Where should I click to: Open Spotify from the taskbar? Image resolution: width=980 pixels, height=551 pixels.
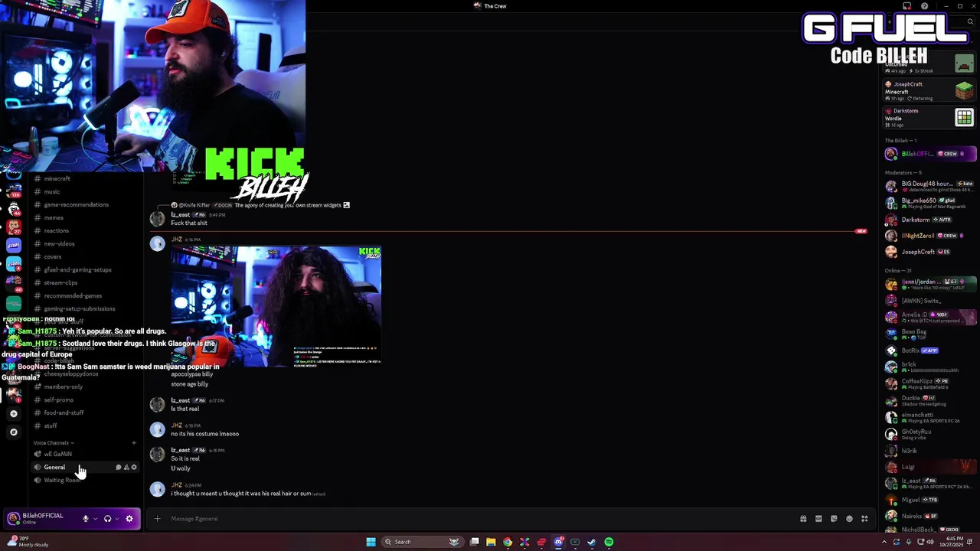609,542
